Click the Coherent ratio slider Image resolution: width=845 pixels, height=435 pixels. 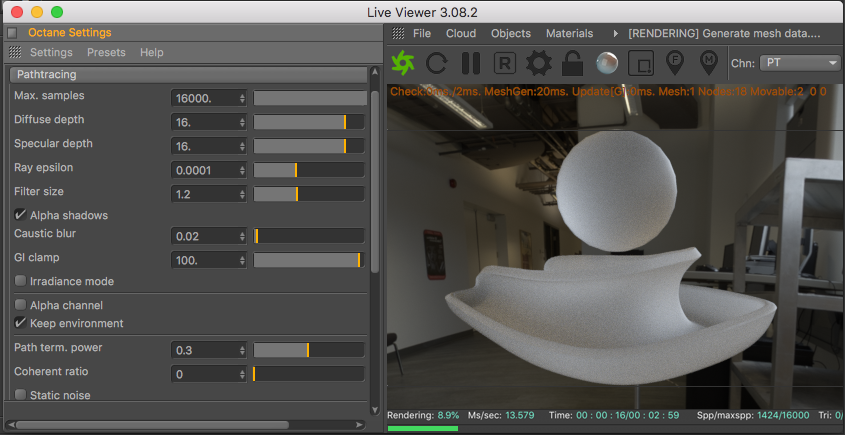point(309,374)
